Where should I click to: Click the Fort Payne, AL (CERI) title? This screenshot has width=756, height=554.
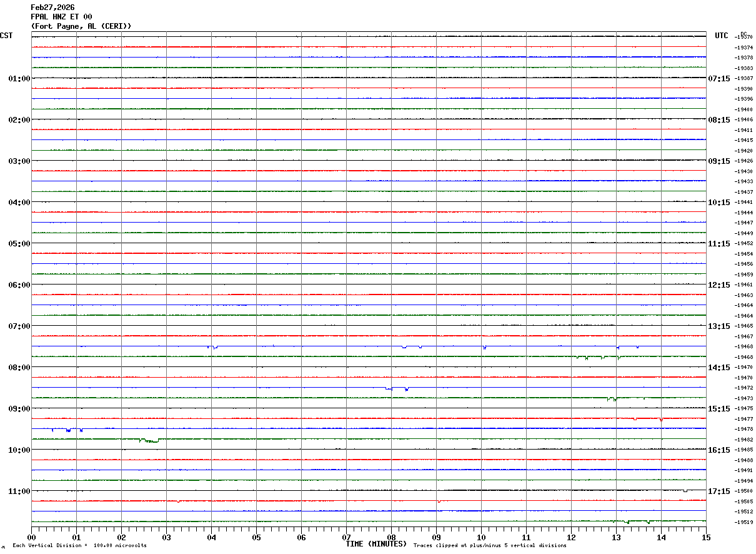pos(81,26)
